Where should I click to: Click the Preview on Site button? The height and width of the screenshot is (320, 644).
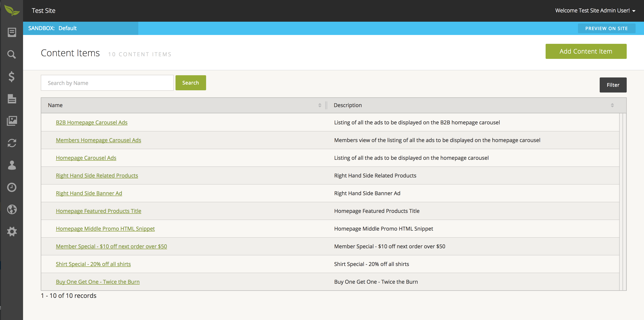coord(607,29)
